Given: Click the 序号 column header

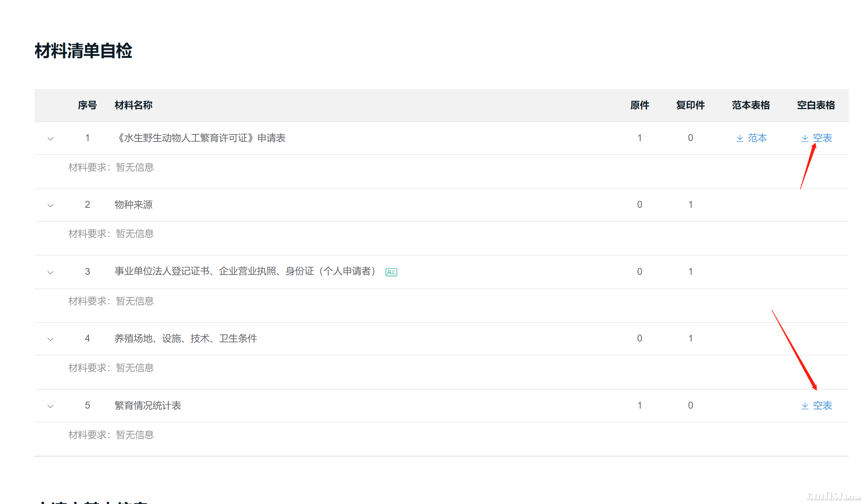Looking at the screenshot, I should point(87,105).
